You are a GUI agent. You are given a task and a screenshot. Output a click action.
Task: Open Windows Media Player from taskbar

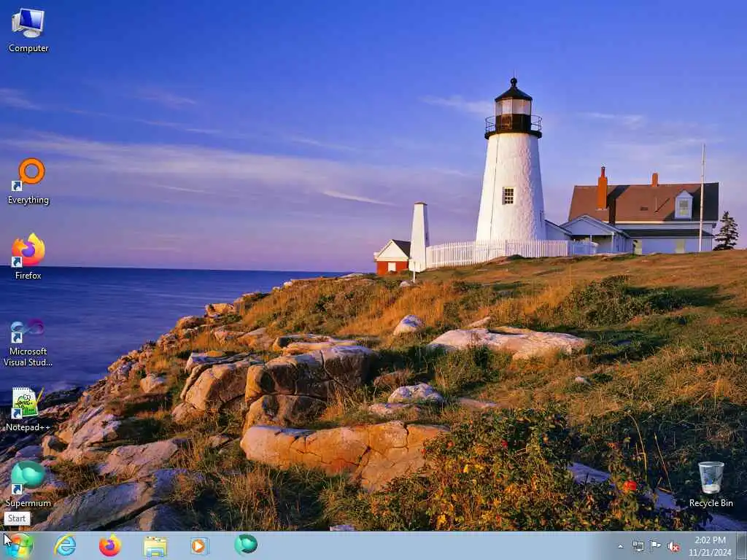pos(200,545)
